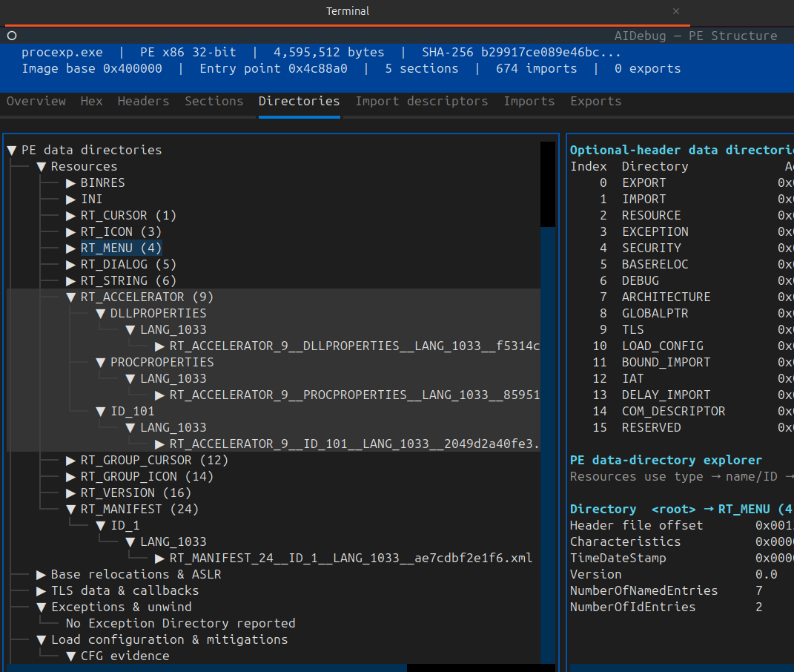794x672 pixels.
Task: Expand RT_DIALOG (5)
Action: tap(71, 265)
